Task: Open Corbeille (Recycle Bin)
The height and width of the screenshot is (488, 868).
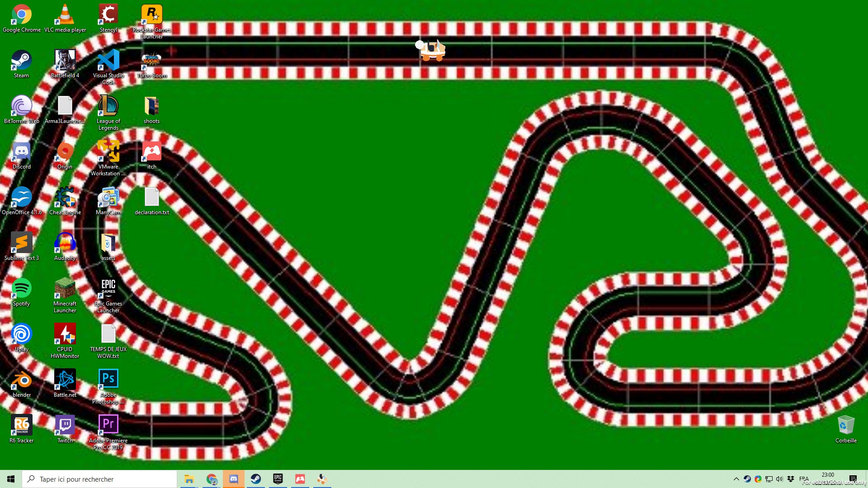Action: (845, 425)
